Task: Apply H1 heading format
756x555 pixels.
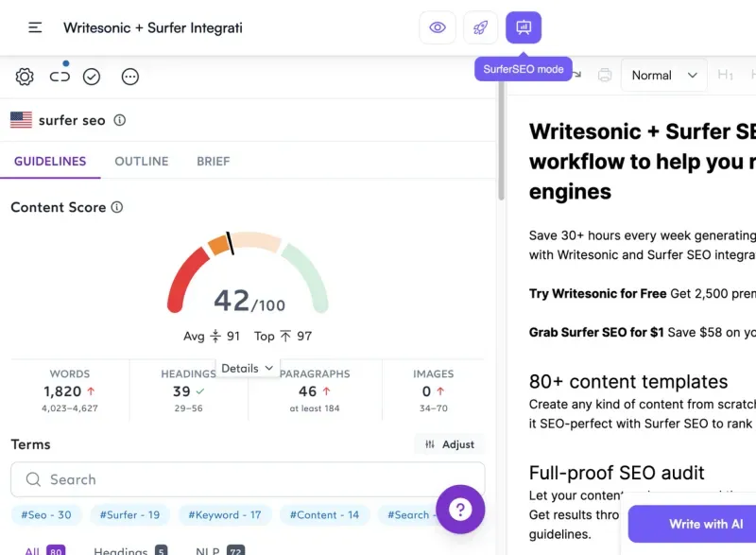Action: click(725, 75)
